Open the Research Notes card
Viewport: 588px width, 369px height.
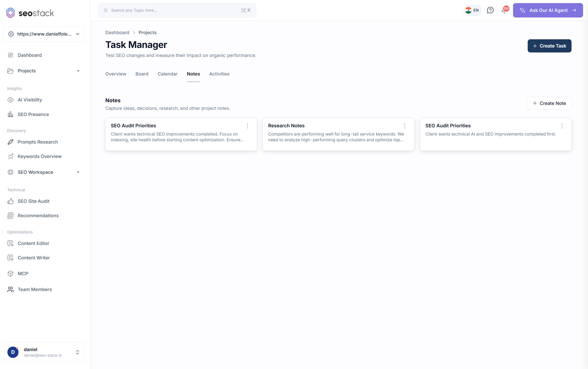(x=338, y=134)
